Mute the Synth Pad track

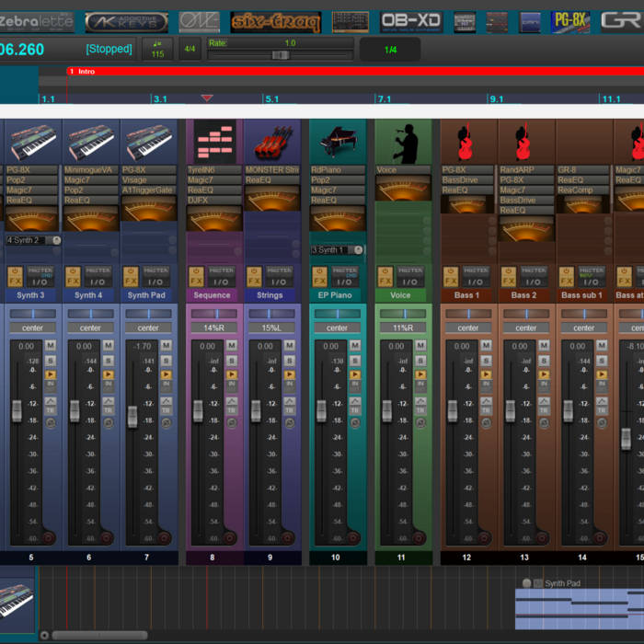click(167, 346)
